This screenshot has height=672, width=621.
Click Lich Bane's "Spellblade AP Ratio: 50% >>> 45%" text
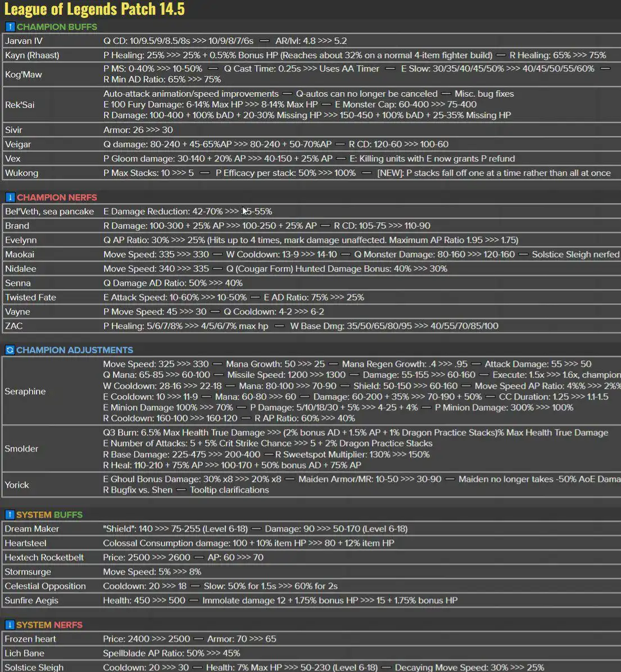click(x=171, y=653)
